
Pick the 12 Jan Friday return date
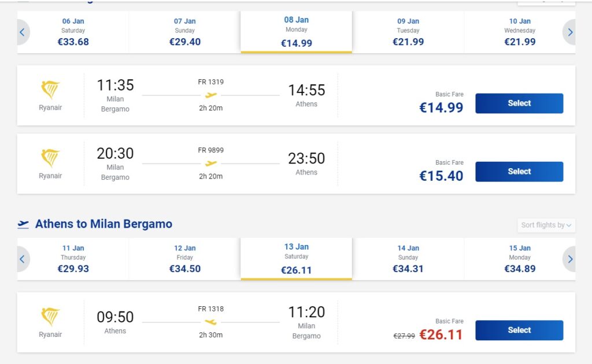[185, 259]
